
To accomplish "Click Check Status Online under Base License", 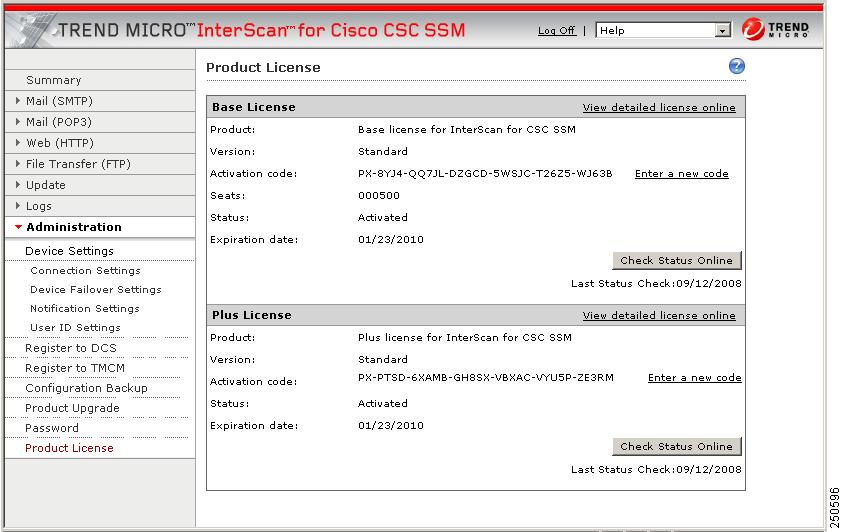I will click(x=677, y=260).
